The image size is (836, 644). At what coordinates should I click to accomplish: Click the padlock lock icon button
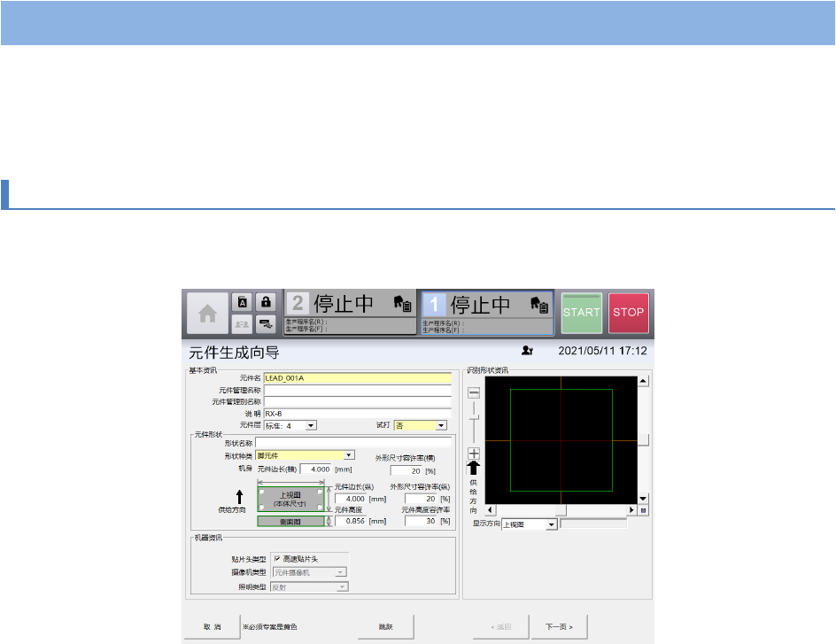[266, 302]
